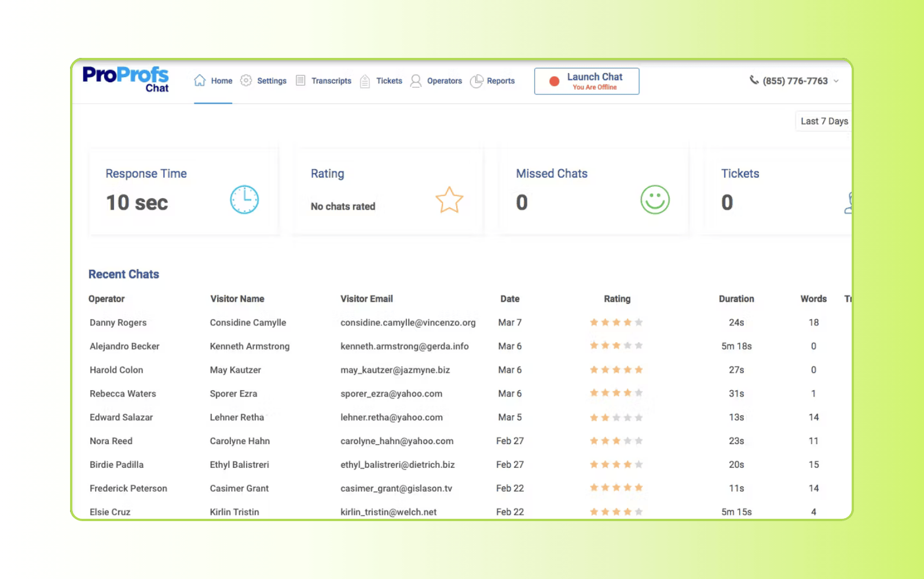Click email sporer_ezra@yahoo.com

(391, 394)
